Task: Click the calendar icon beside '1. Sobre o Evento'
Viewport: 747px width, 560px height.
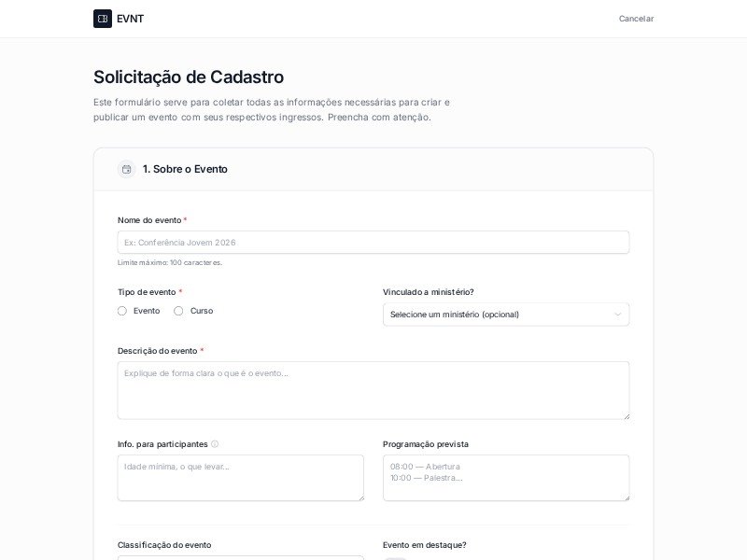Action: pyautogui.click(x=126, y=169)
